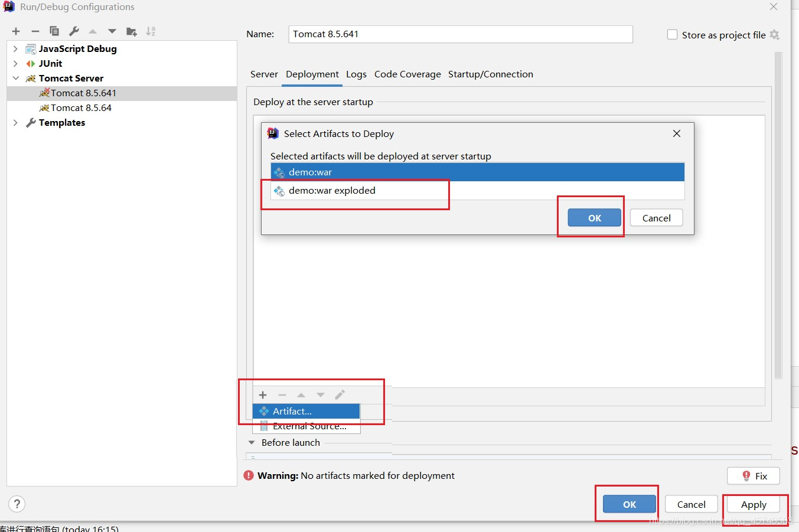The image size is (799, 532).
Task: Toggle Store as project file checkbox
Action: [x=672, y=35]
